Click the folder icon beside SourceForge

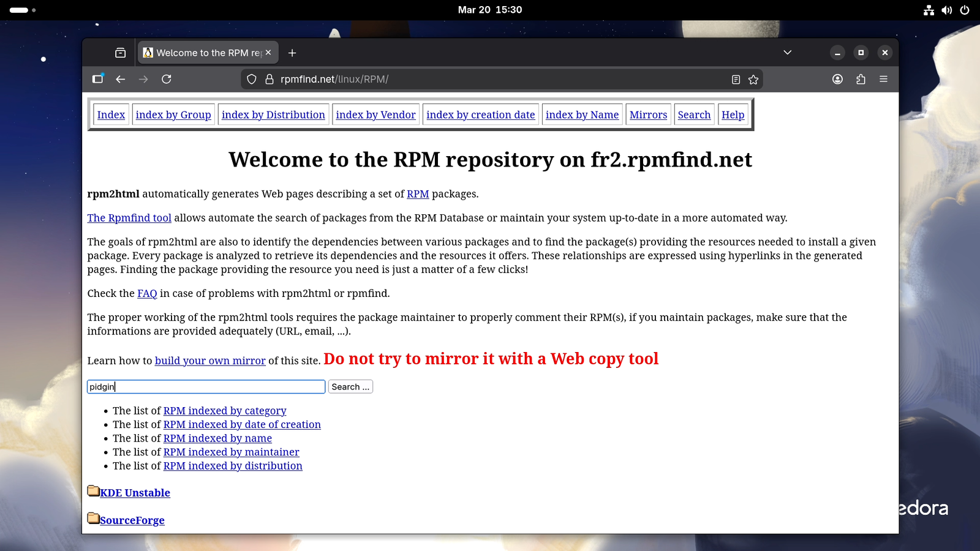pos(93,519)
